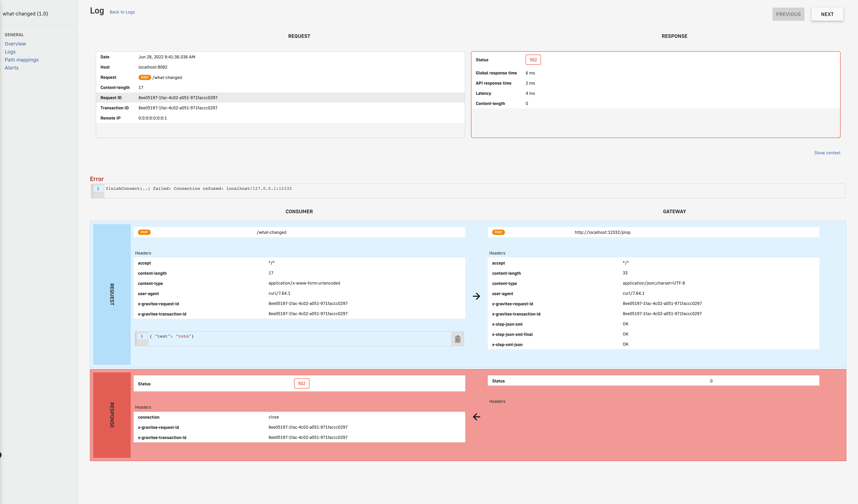Image resolution: width=858 pixels, height=504 pixels.
Task: Click the what-changed (1.0) API title
Action: point(25,14)
